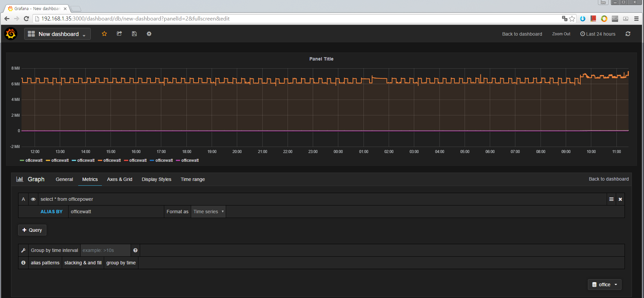Click the Graph label in the editor header
Image resolution: width=644 pixels, height=298 pixels.
point(36,179)
